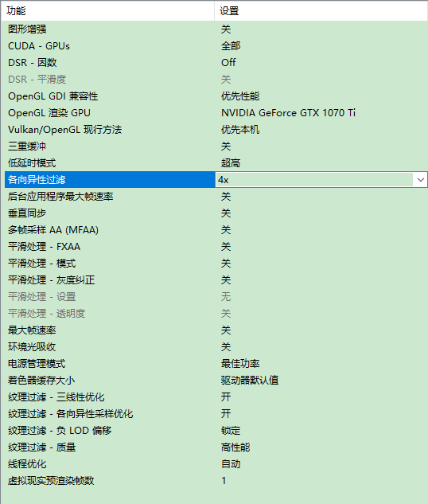Click the 超高 low latency value

click(x=231, y=163)
